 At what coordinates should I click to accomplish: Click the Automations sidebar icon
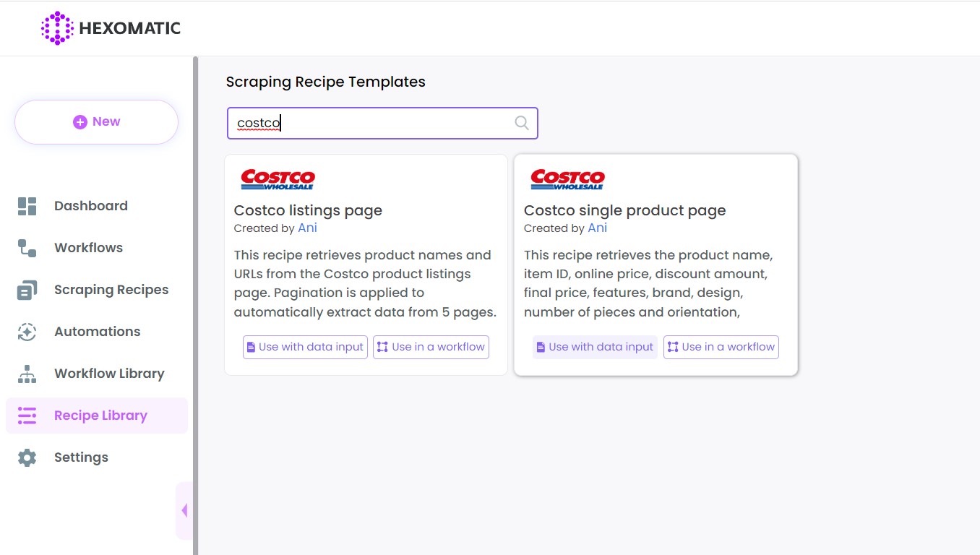pos(27,332)
